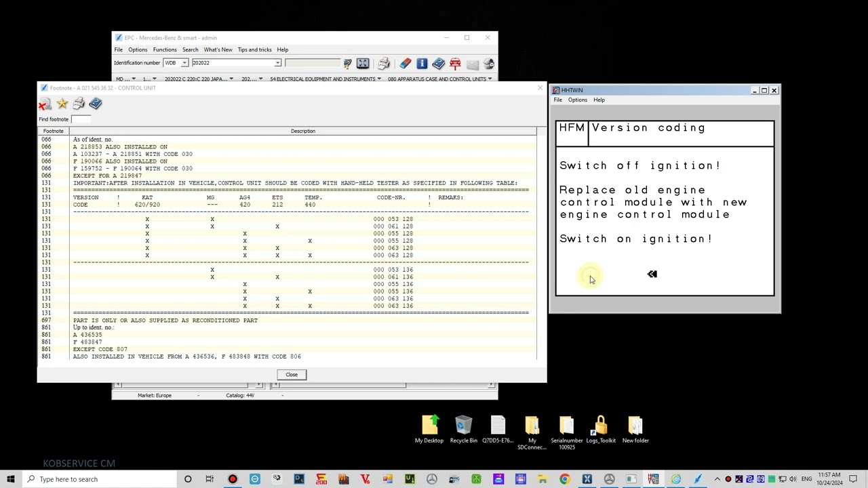Select line 'PART IS ONLY OR ALSO SUPPLIED AS RECONDITIONED PART'
Viewport: 868px width, 488px height.
(165, 320)
